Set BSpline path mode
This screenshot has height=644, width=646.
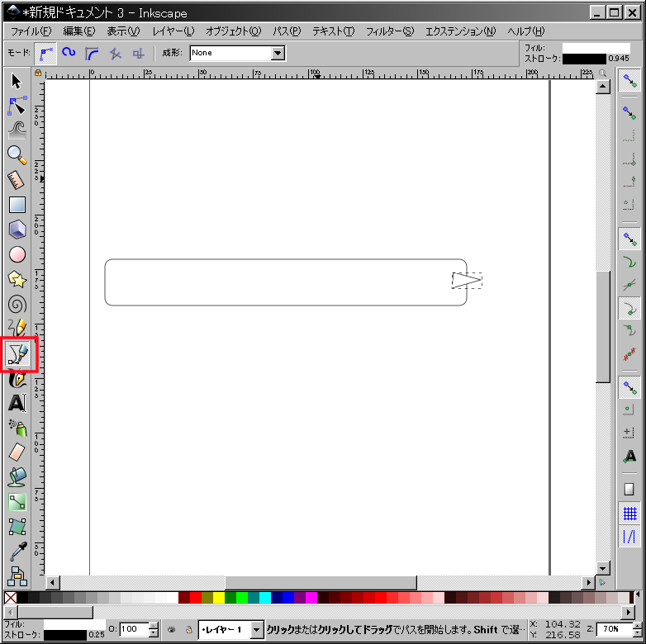(92, 53)
